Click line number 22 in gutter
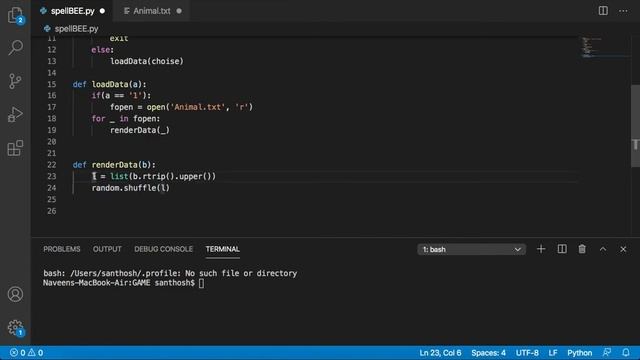The width and height of the screenshot is (640, 360). [51, 164]
